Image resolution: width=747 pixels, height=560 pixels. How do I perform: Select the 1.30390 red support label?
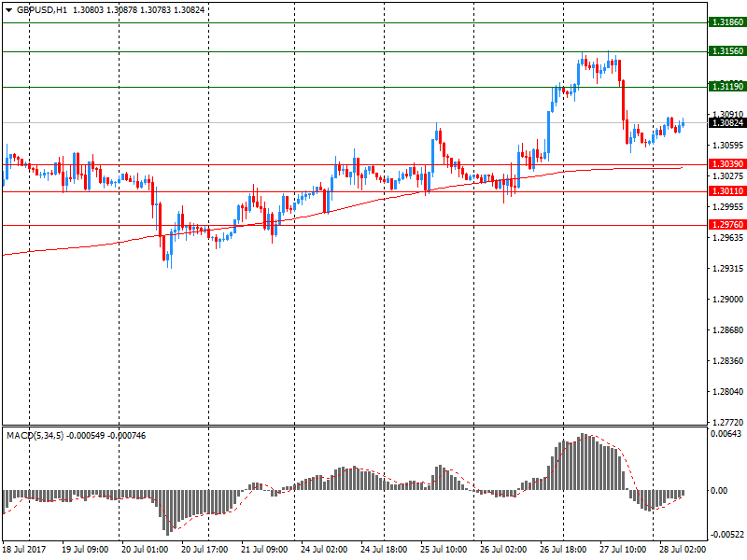(727, 164)
